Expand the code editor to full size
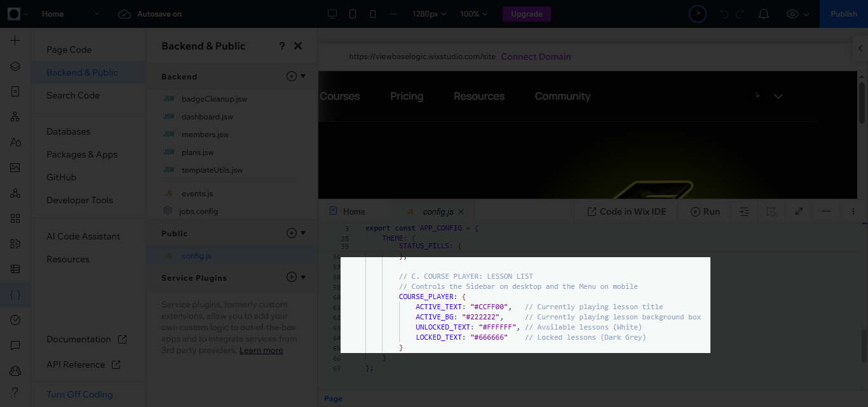868x407 pixels. (799, 211)
